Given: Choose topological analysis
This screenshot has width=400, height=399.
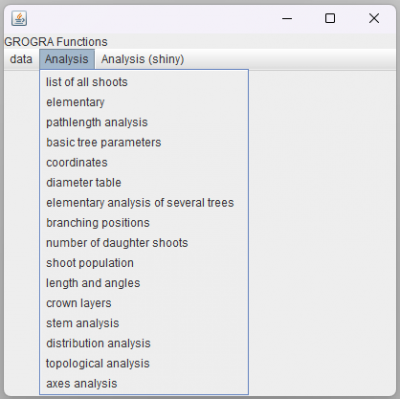Looking at the screenshot, I should pyautogui.click(x=144, y=363).
